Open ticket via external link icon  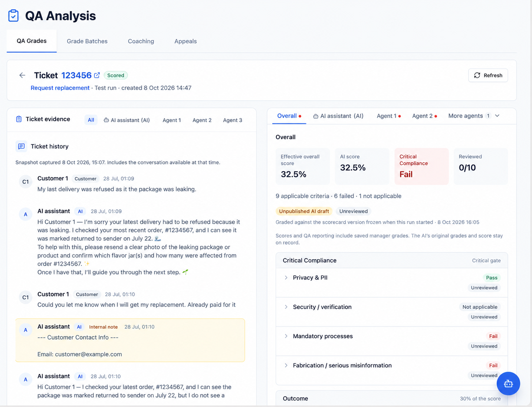[x=97, y=75]
